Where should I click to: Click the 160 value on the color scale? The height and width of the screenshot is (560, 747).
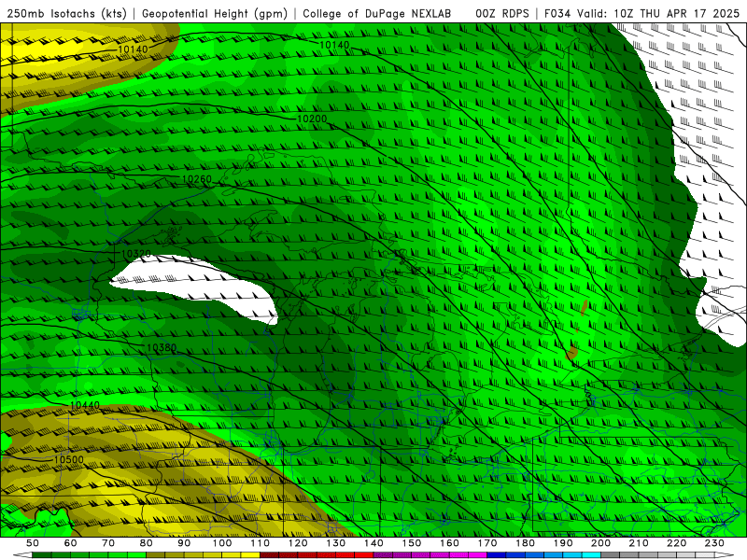pos(449,543)
